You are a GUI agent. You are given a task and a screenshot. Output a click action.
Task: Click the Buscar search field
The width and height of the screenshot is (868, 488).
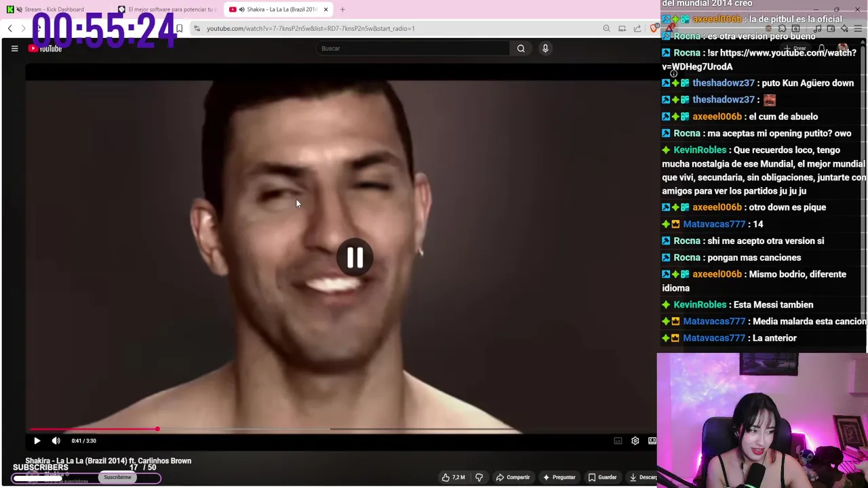point(412,48)
